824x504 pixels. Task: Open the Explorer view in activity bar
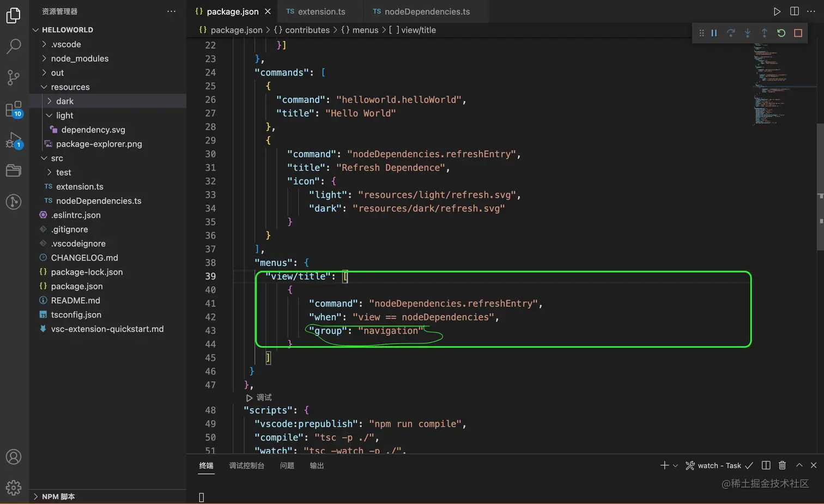click(14, 15)
